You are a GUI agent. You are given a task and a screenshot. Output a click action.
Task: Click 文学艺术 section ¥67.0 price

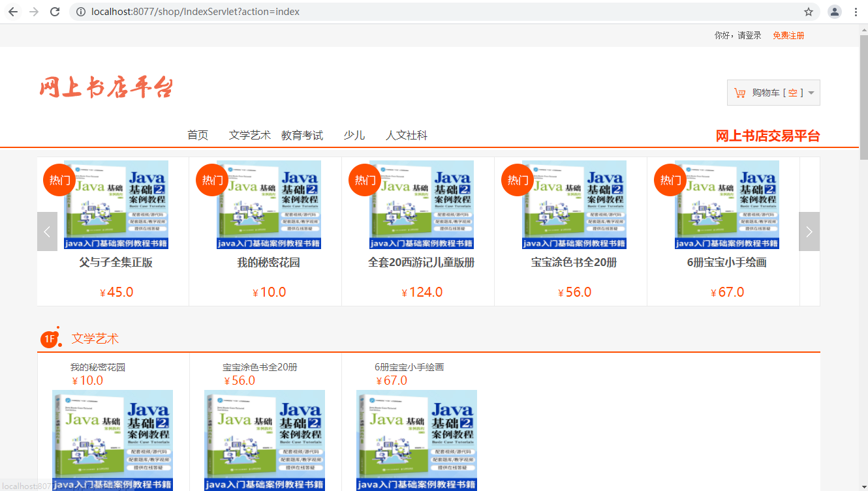click(x=392, y=381)
